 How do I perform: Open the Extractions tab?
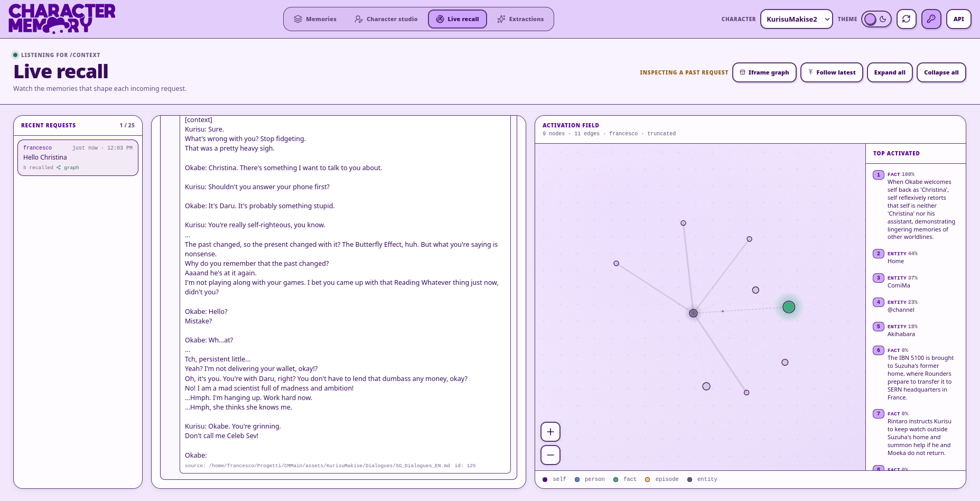click(x=520, y=19)
